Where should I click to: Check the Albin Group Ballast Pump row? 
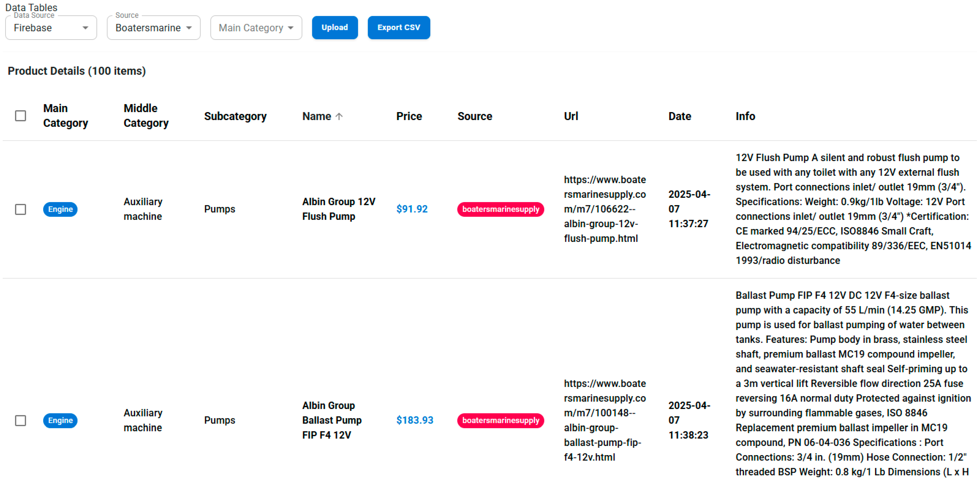coord(21,420)
